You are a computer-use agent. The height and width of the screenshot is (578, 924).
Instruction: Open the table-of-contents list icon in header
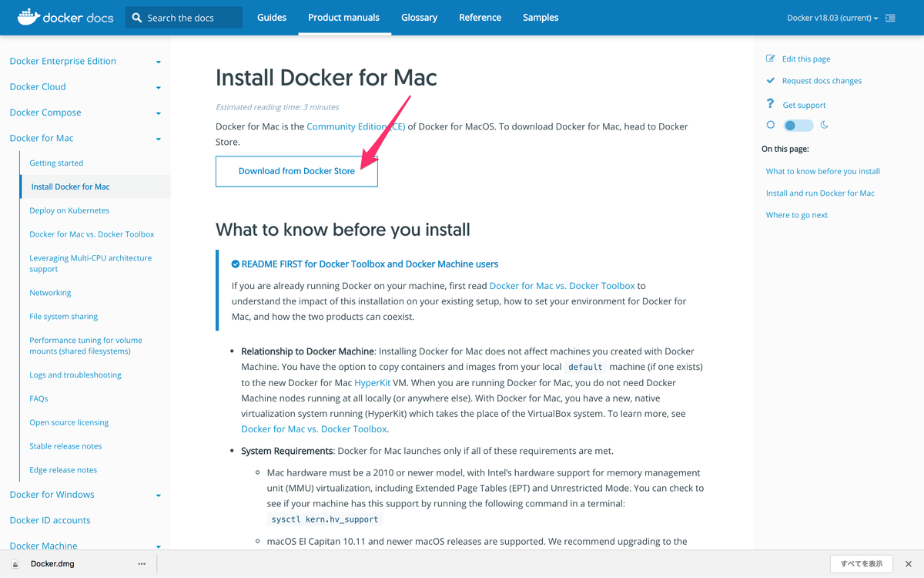click(x=890, y=18)
